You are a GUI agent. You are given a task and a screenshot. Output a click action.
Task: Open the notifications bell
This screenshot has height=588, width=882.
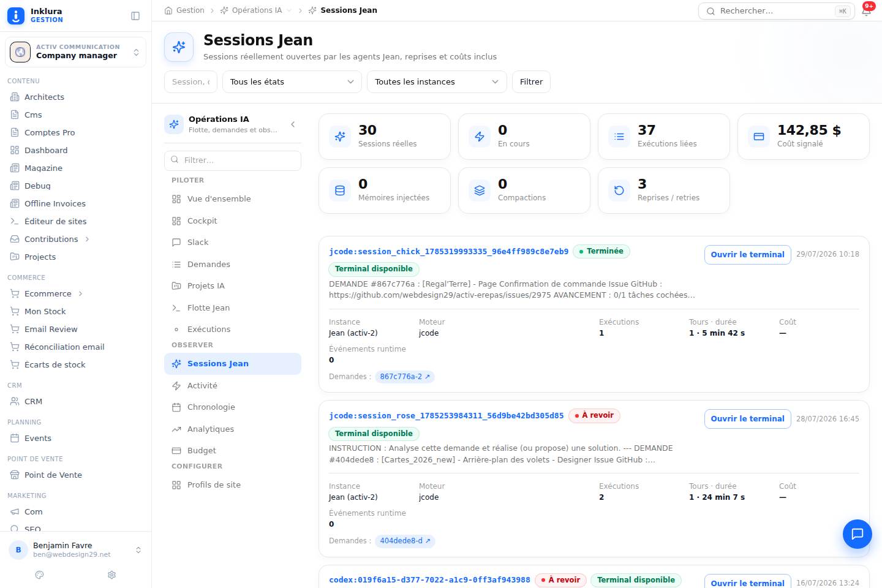pos(867,10)
